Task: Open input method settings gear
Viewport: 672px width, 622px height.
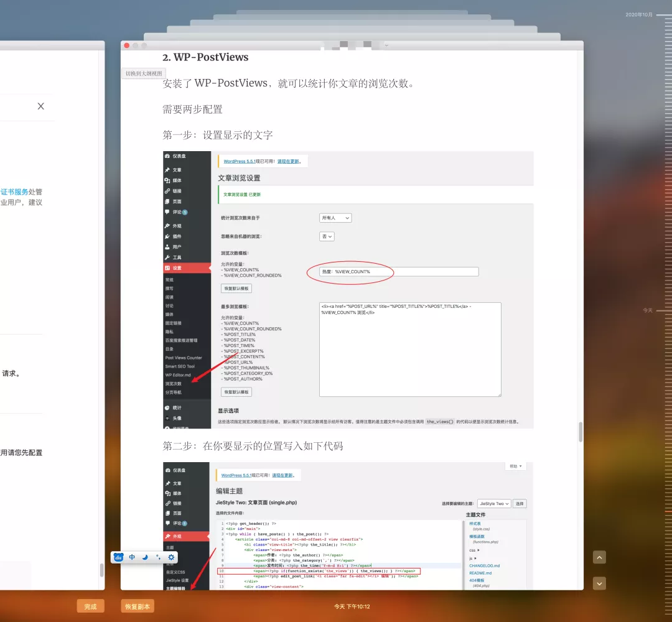Action: (171, 557)
